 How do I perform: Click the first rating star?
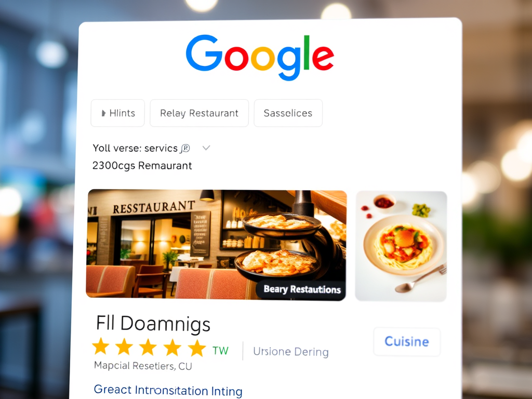tap(101, 347)
